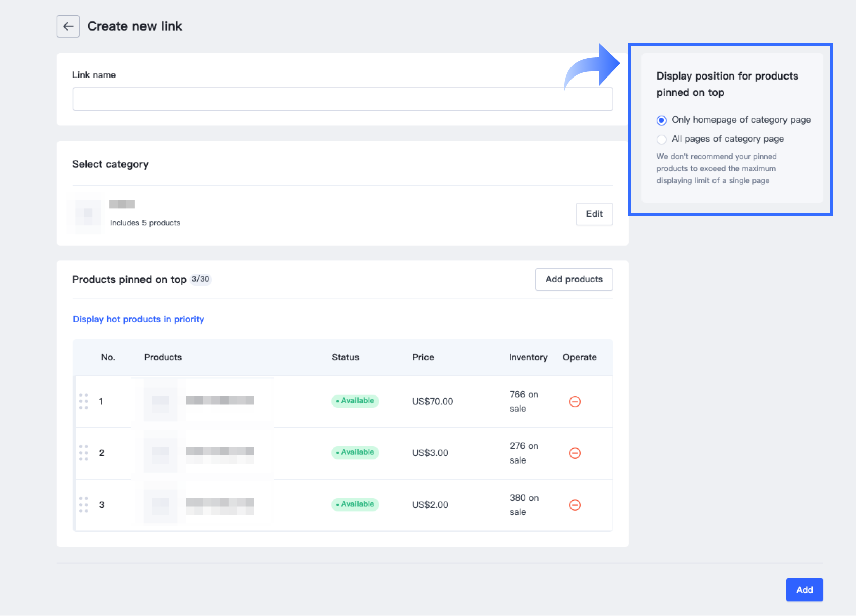Open Add products dialog

click(x=574, y=279)
